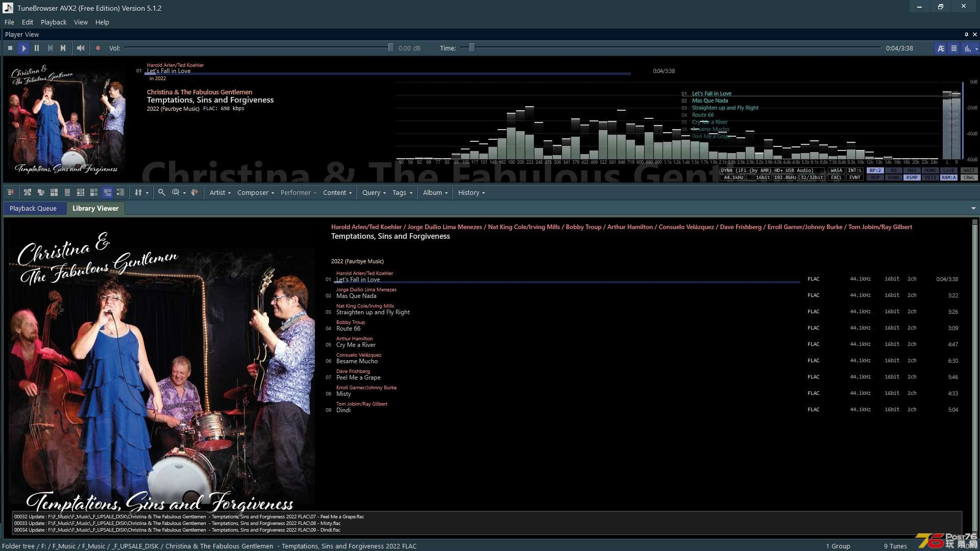980x551 pixels.
Task: Open the Query dropdown
Action: click(x=374, y=192)
